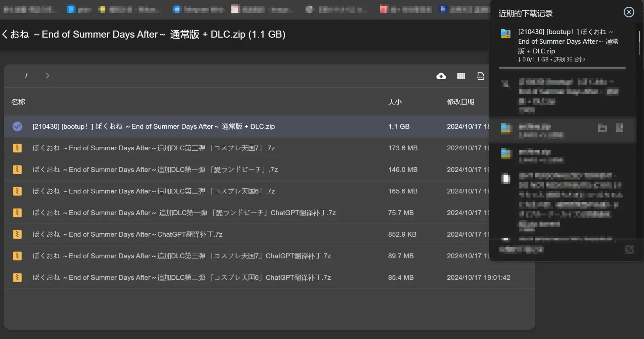This screenshot has height=339, width=644.
Task: Click the cloud download icon in toolbar
Action: tap(441, 76)
